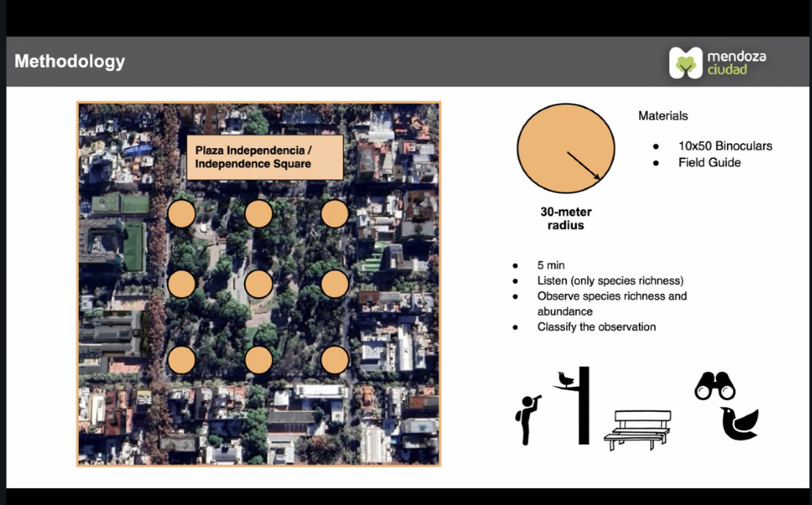
Task: Click the Mendoza Ciudad heart logo
Action: pyautogui.click(x=686, y=63)
